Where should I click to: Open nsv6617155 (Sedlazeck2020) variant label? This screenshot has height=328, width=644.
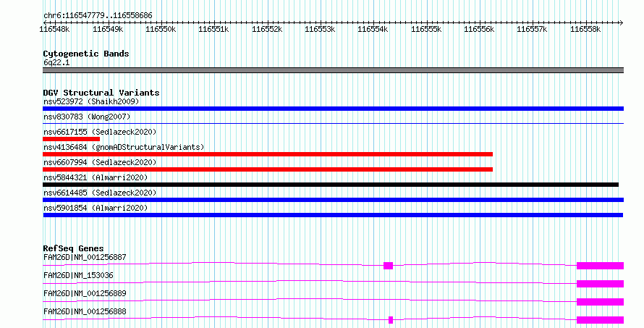click(x=100, y=132)
